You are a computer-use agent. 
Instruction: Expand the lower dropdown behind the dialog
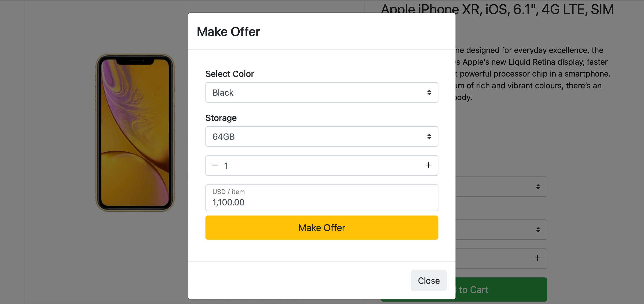[x=501, y=230]
